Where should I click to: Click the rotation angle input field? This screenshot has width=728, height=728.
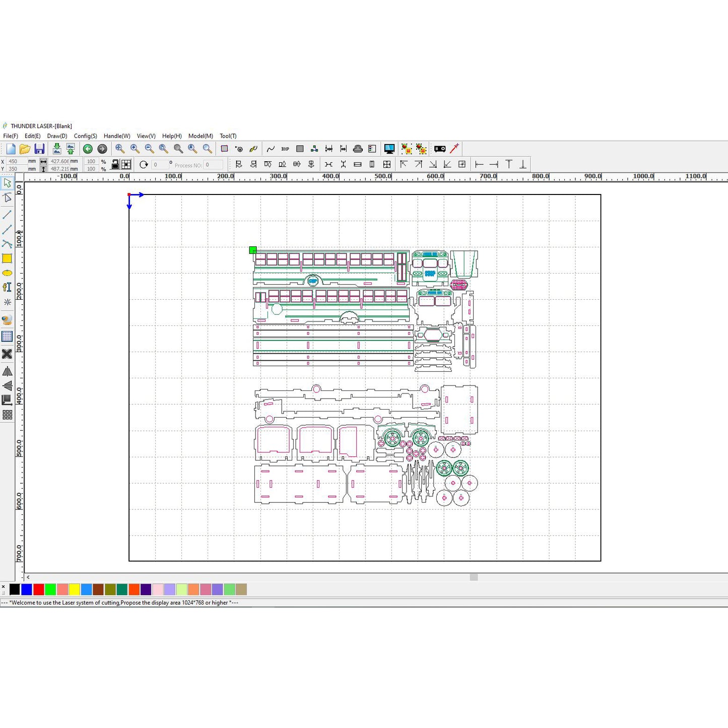coord(160,165)
